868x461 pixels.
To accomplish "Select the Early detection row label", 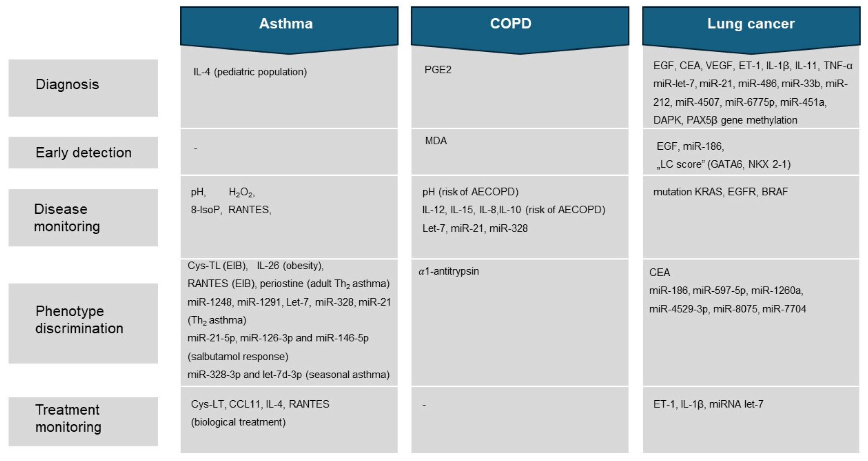I will coord(83,153).
